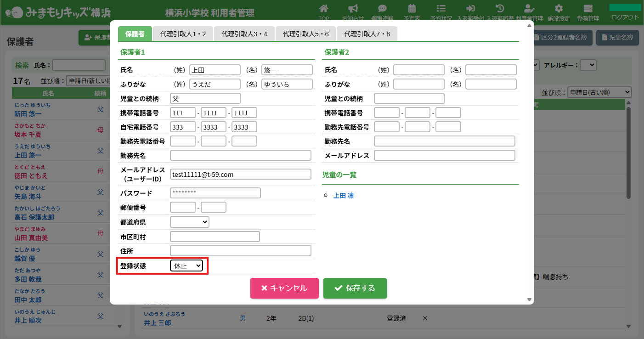Click the メールアドレス(ユーザーID) input field
This screenshot has width=644, height=339.
click(x=240, y=174)
